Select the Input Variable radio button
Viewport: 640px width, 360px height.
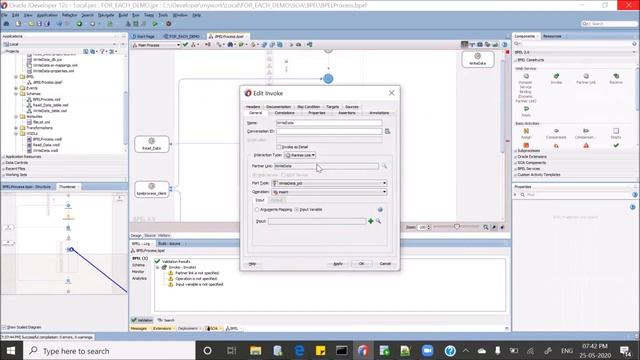(297, 209)
